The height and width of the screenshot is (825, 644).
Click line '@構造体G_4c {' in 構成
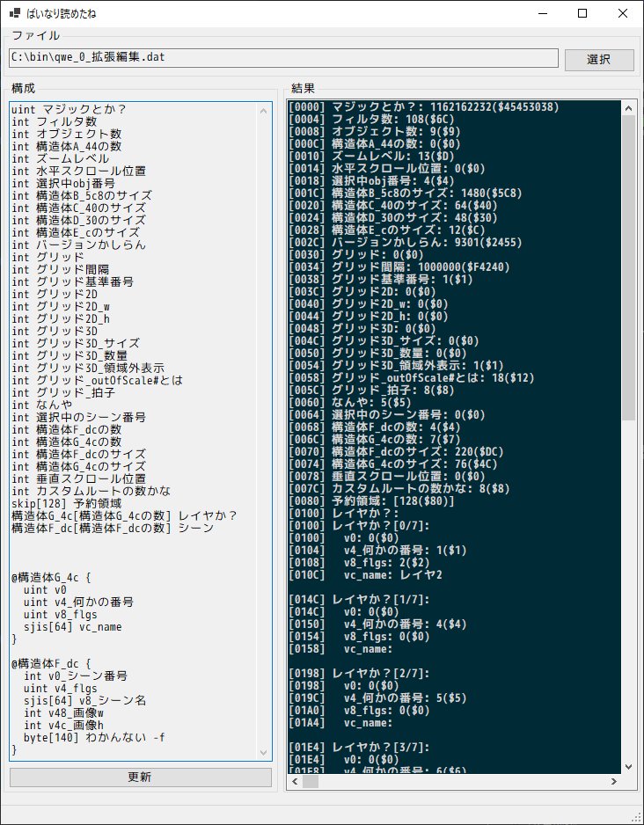click(51, 577)
